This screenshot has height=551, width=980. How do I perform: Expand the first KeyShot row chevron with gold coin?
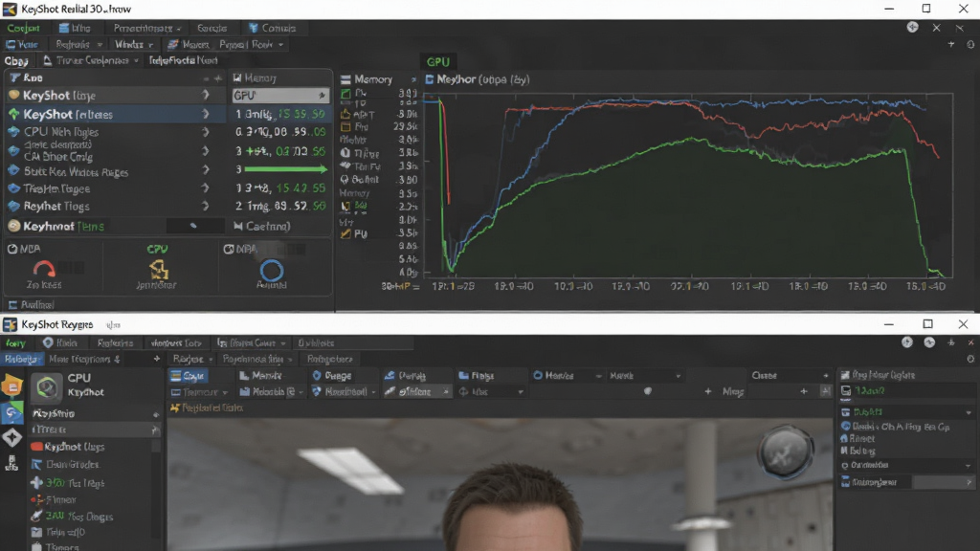206,95
